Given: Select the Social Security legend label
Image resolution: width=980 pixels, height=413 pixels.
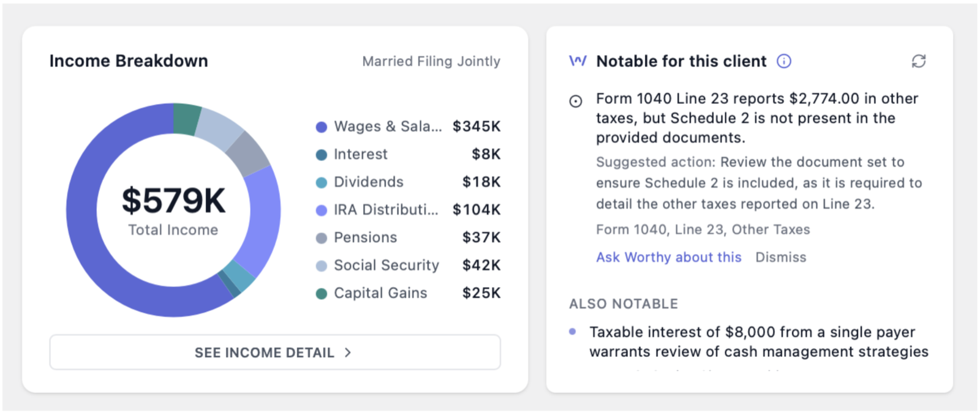Looking at the screenshot, I should point(386,265).
